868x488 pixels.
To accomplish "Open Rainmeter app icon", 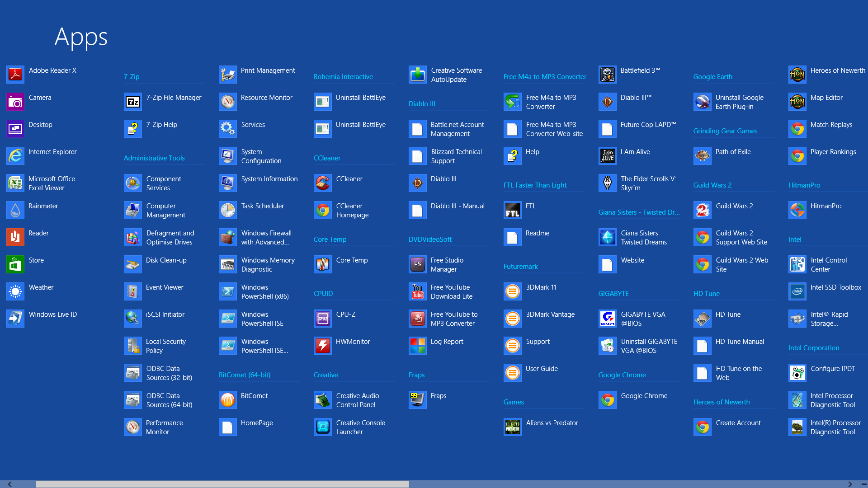I will pyautogui.click(x=15, y=210).
